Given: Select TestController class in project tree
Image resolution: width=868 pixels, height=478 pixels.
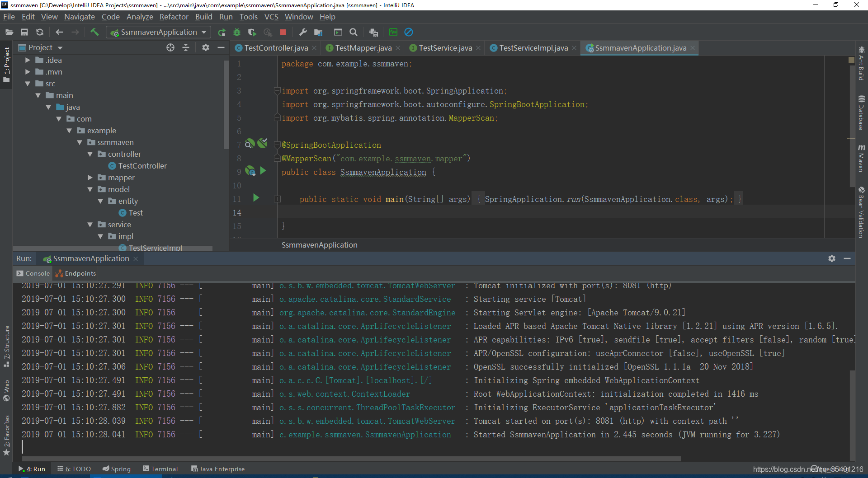Looking at the screenshot, I should [x=137, y=166].
